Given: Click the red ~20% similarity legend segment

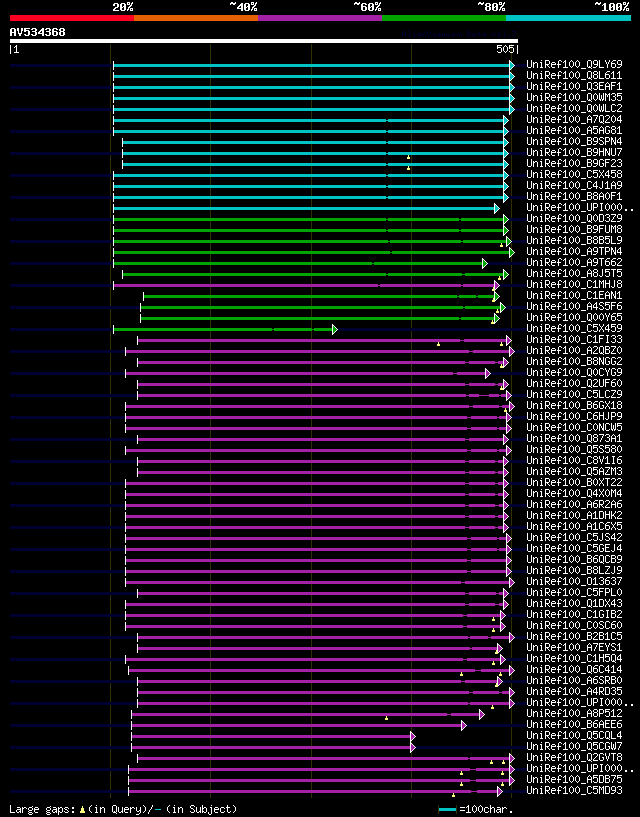Looking at the screenshot, I should pos(72,18).
